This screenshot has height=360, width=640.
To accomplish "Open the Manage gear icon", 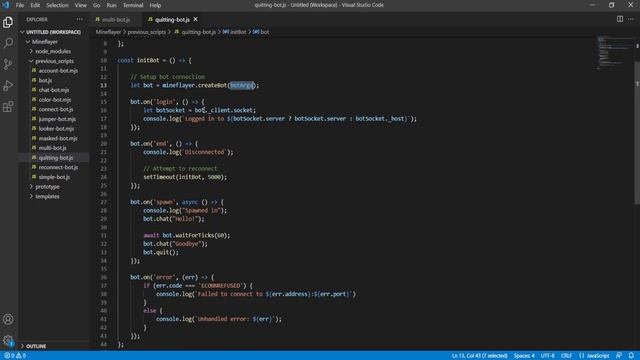I will tap(8, 340).
